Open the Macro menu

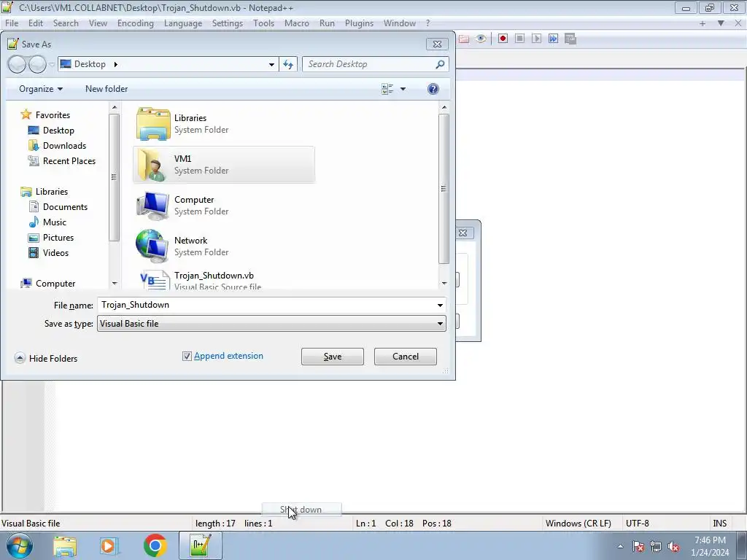coord(297,23)
